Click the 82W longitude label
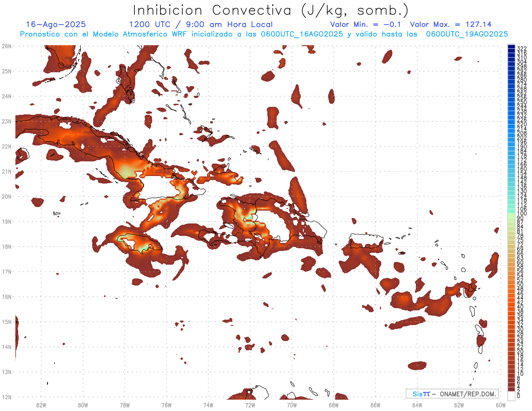532x411 pixels. (x=41, y=405)
